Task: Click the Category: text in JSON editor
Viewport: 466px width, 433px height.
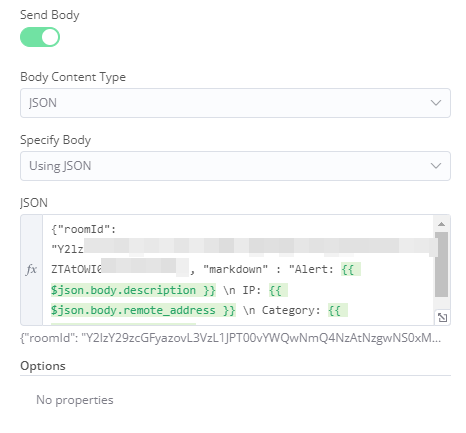Action: 291,310
